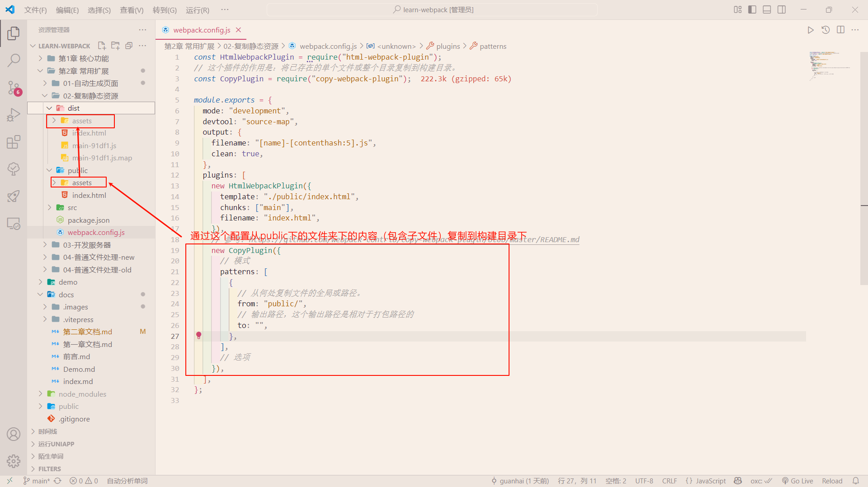Change the UTF-8 file encoding
868x487 pixels.
point(644,481)
